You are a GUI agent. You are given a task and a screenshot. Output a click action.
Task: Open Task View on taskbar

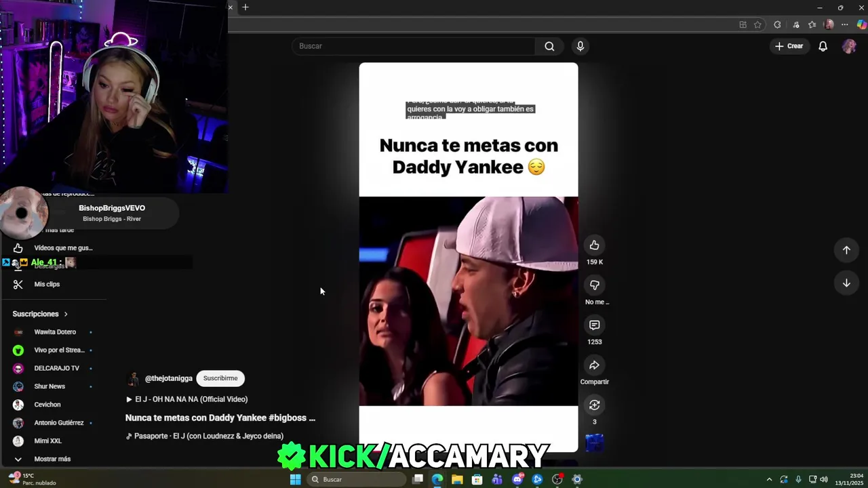[x=418, y=479]
